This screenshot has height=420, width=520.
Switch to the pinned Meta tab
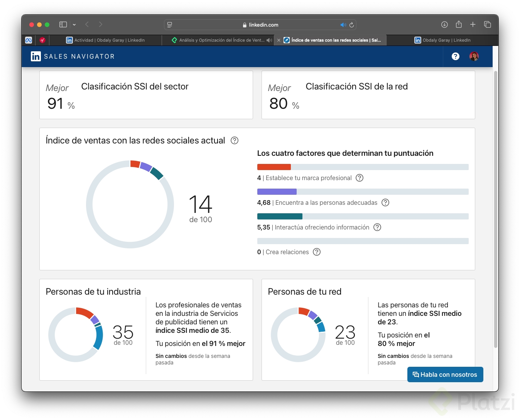[x=29, y=40]
